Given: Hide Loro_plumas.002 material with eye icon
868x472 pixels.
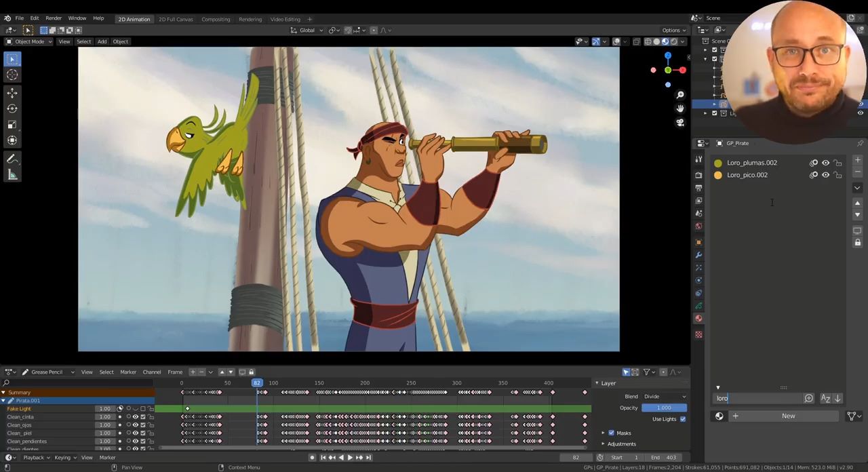Looking at the screenshot, I should pos(825,163).
